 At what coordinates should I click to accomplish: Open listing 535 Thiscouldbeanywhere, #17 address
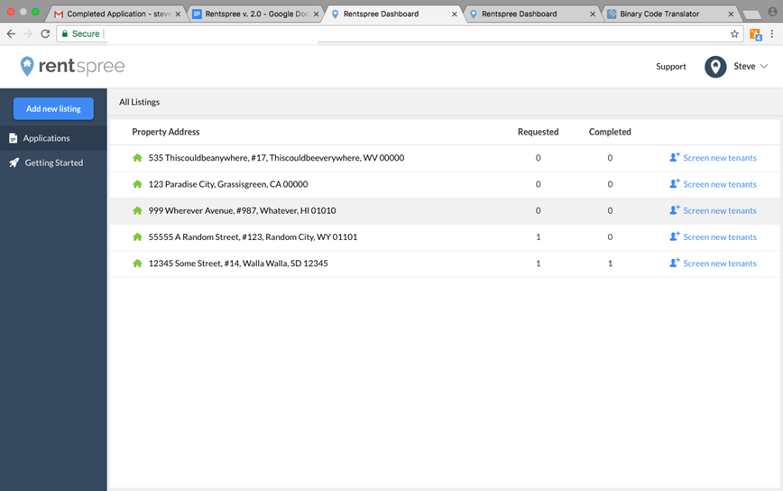276,158
